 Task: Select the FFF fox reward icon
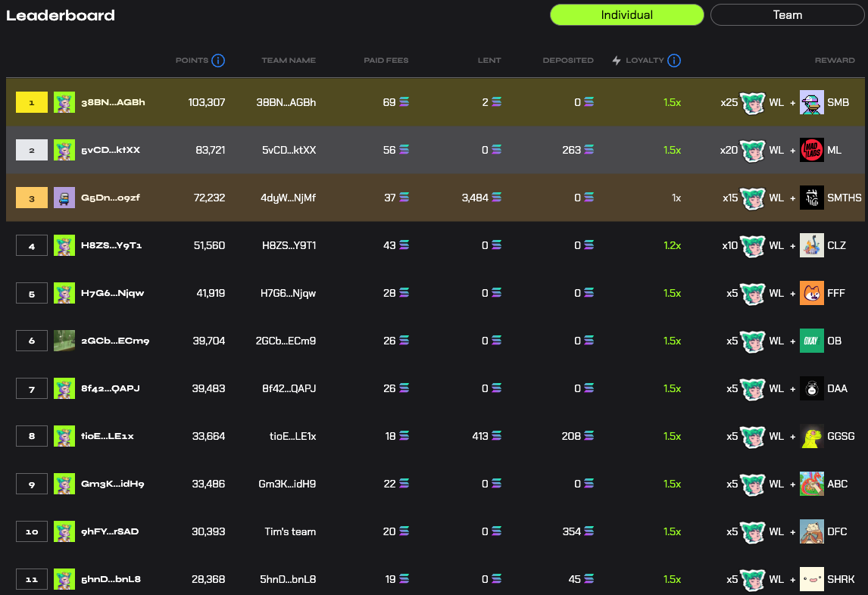pos(811,293)
